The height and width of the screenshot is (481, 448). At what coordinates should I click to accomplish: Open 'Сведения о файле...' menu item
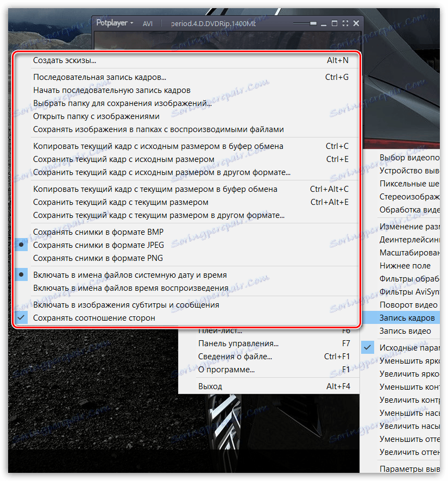(269, 357)
